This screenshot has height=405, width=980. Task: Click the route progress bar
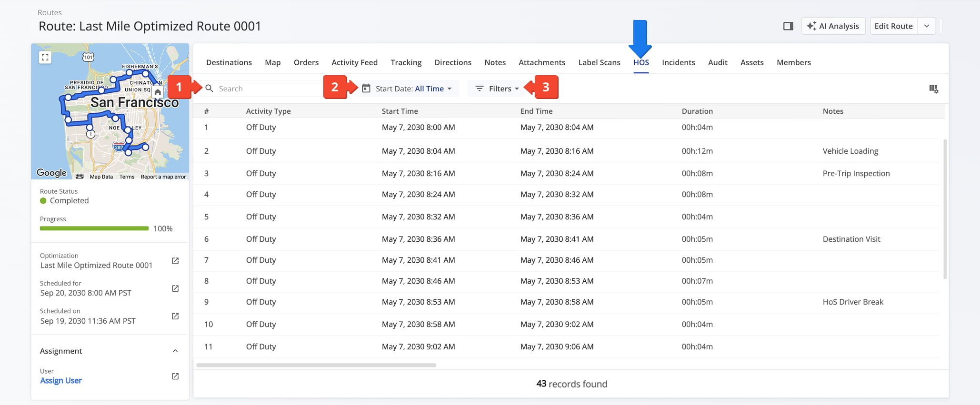click(x=94, y=228)
